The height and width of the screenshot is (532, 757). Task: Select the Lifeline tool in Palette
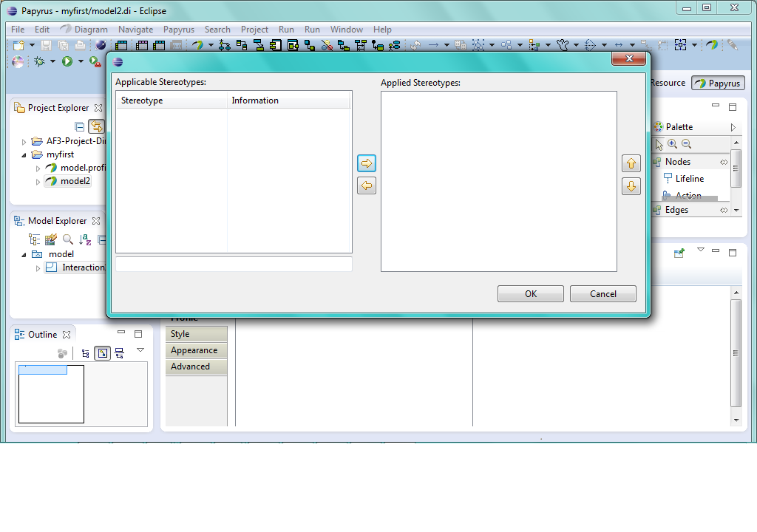tap(688, 179)
